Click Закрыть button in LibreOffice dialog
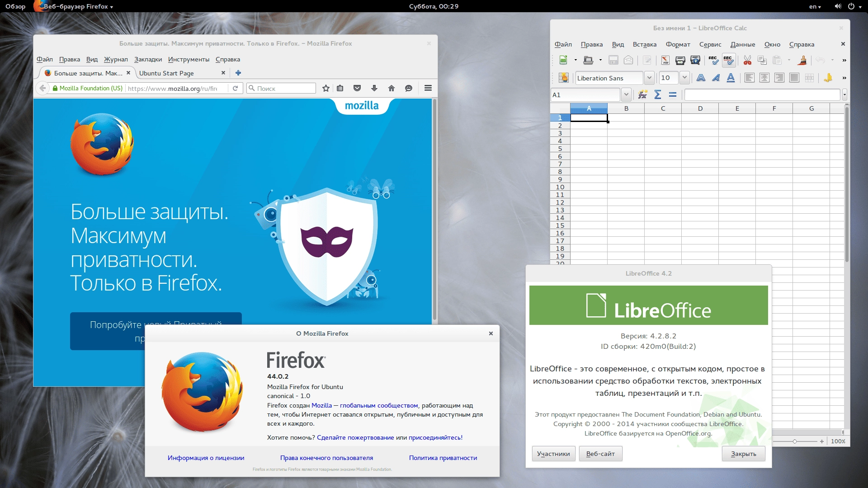Viewport: 868px width, 488px height. point(743,454)
